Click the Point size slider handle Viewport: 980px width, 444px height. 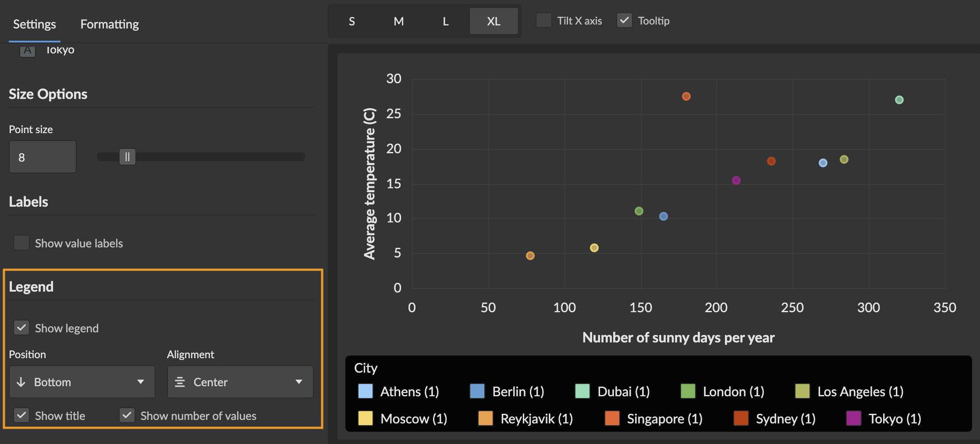[x=128, y=157]
